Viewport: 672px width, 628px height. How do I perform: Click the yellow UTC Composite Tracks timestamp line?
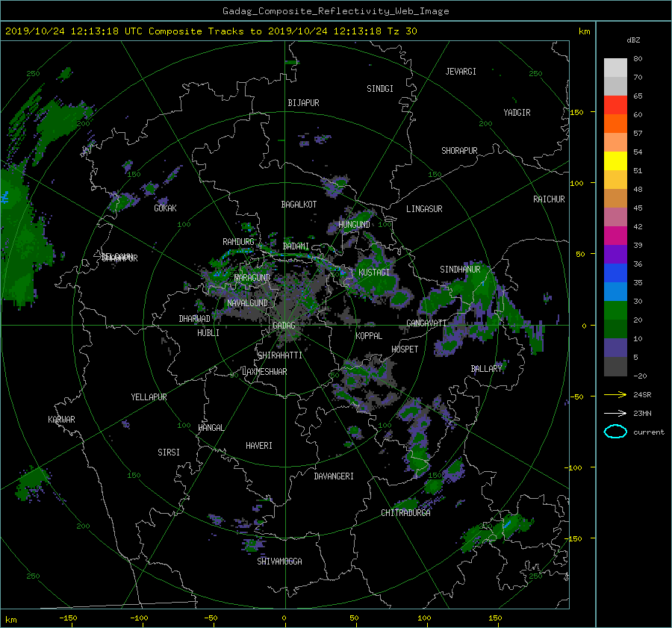pos(211,31)
